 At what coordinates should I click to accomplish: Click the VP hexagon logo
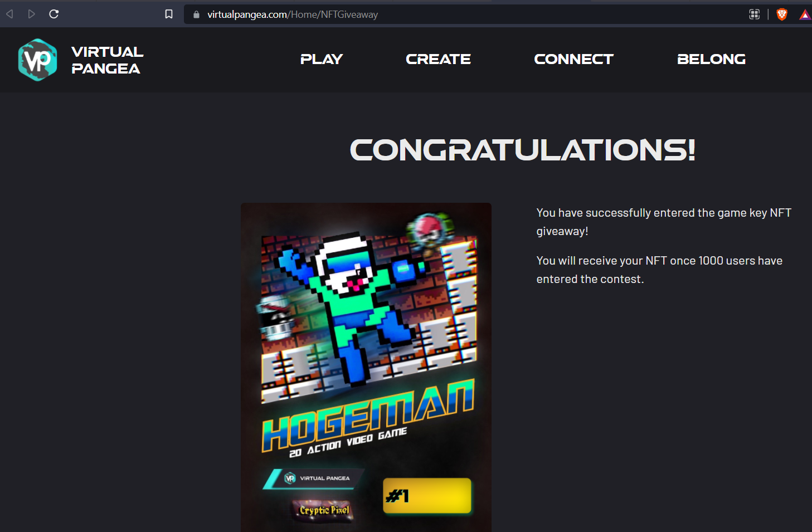coord(37,60)
